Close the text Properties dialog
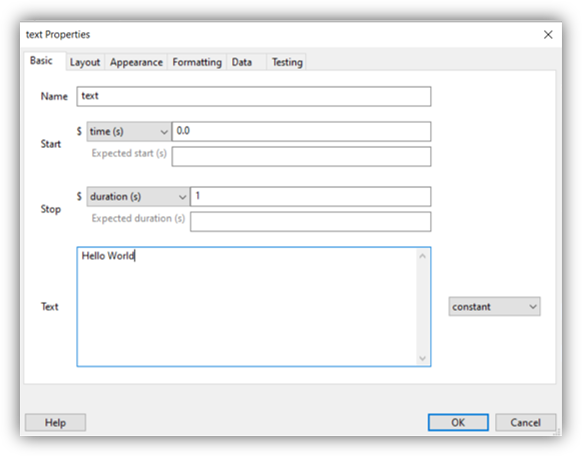Screen dimensions: 582x456 coord(548,35)
